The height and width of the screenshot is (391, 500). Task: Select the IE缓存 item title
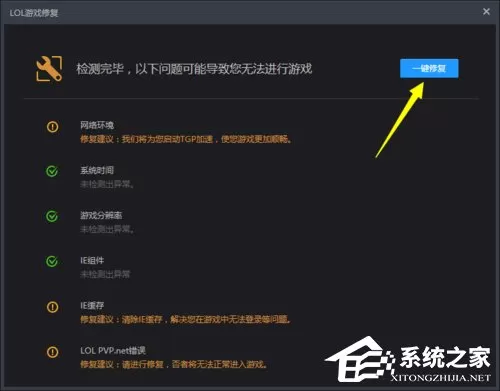(92, 305)
